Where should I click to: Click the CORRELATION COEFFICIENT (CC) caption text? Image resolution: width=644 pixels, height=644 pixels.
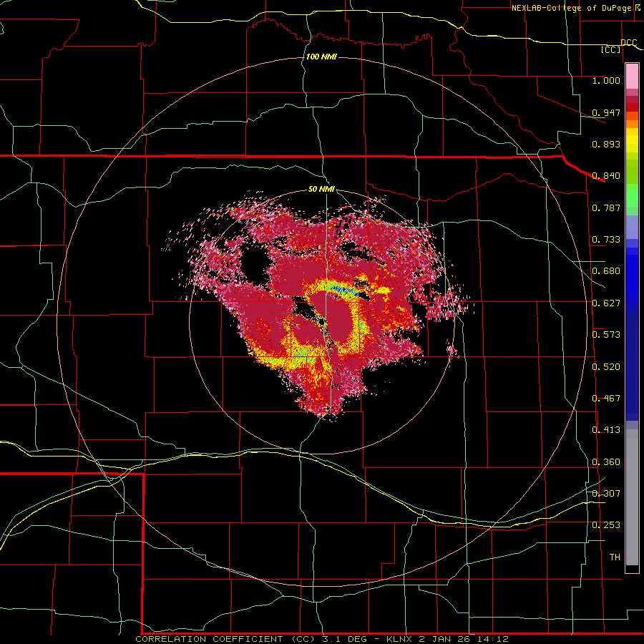pos(224,639)
